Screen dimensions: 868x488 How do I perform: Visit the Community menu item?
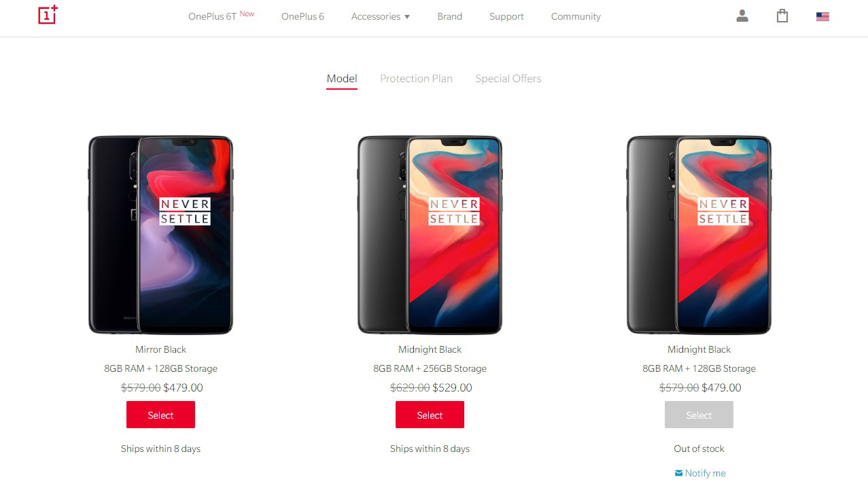[x=576, y=16]
